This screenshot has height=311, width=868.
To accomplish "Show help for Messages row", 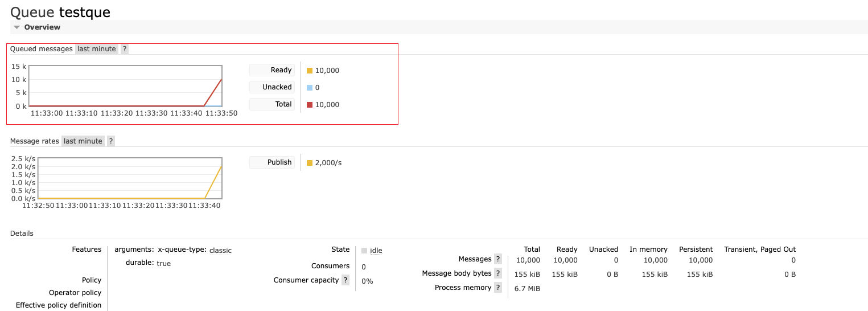I will click(x=497, y=259).
